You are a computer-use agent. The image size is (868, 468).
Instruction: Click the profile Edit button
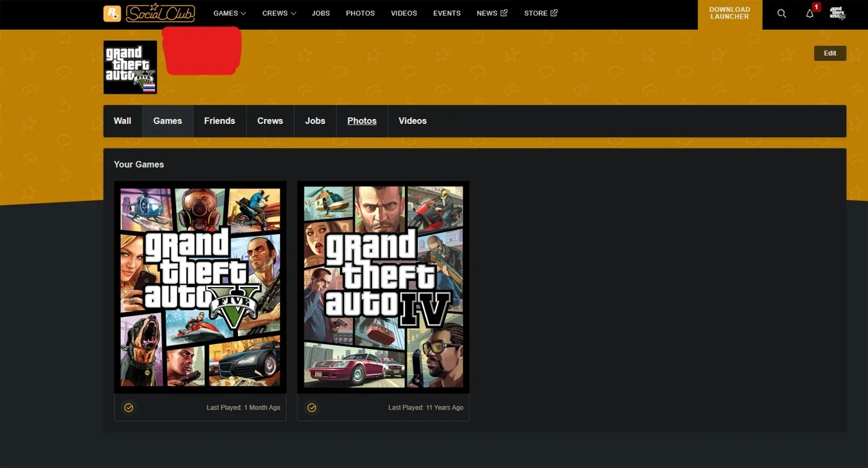point(830,53)
